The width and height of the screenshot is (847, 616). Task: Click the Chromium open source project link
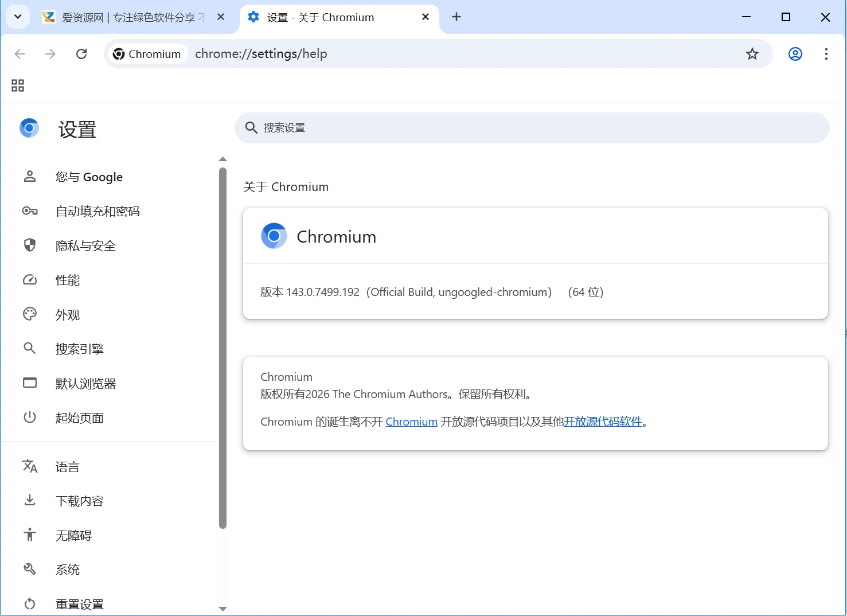point(411,422)
